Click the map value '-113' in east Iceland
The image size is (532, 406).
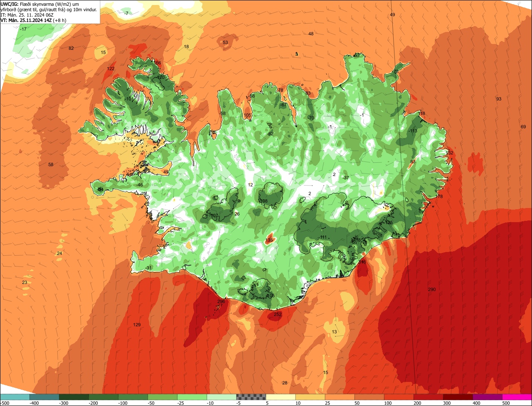[x=412, y=131]
